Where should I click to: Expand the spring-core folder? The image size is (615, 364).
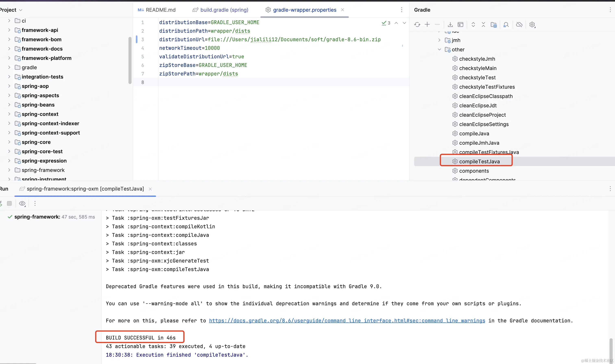[x=9, y=142]
